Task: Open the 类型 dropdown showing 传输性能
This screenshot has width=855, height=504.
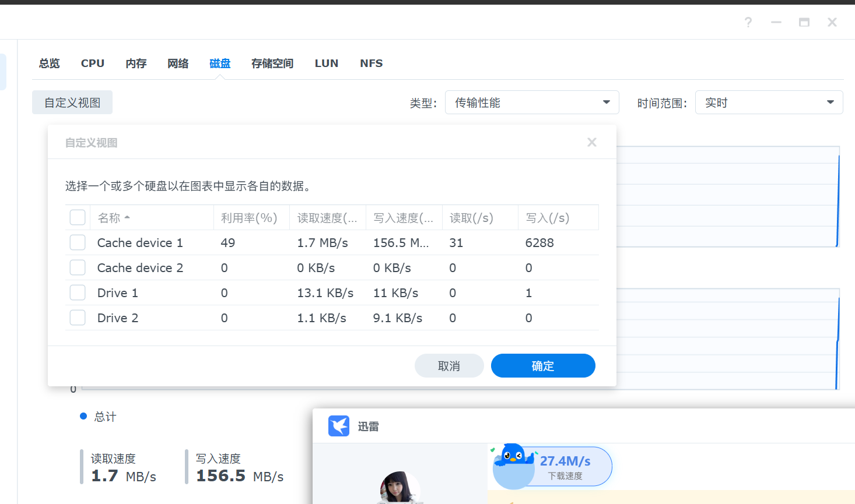Action: click(x=532, y=102)
